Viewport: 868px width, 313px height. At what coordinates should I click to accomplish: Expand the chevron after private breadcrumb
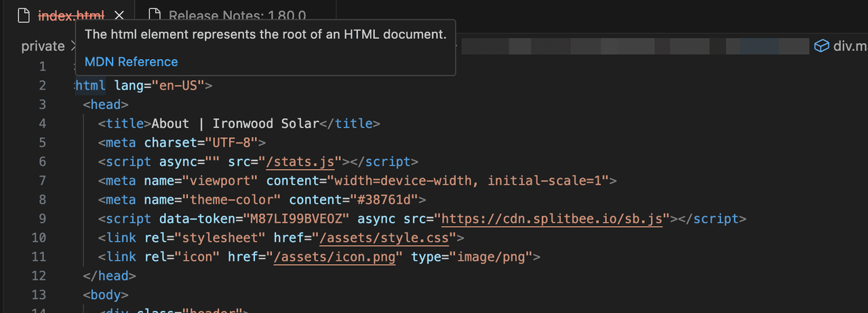[x=73, y=46]
